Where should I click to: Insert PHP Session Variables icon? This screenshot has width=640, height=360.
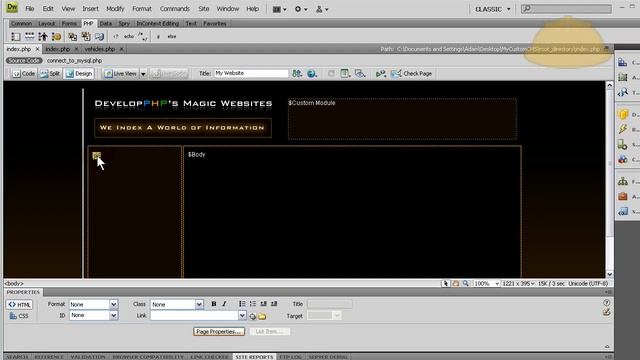point(43,37)
